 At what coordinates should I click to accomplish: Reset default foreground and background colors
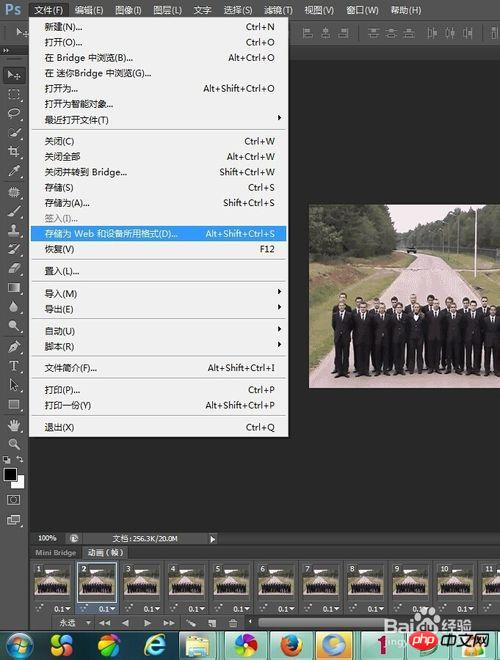7,460
